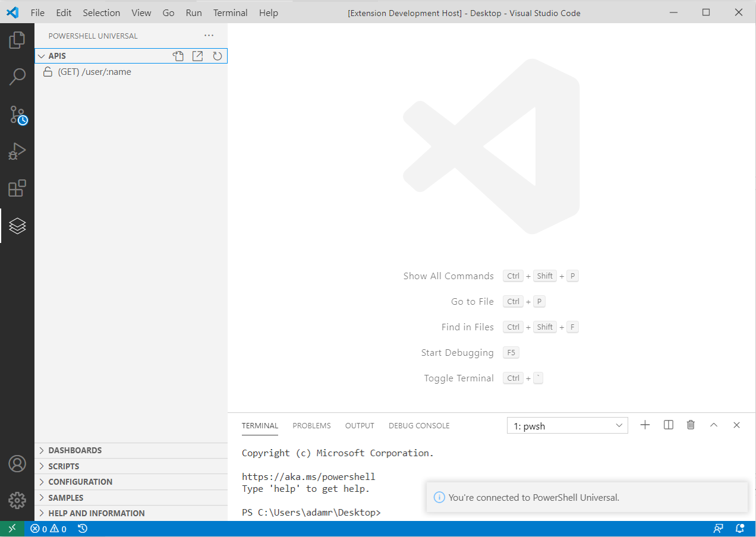Click the Copyright Microsoft Corporation terminal line
The width and height of the screenshot is (756, 537).
[338, 453]
